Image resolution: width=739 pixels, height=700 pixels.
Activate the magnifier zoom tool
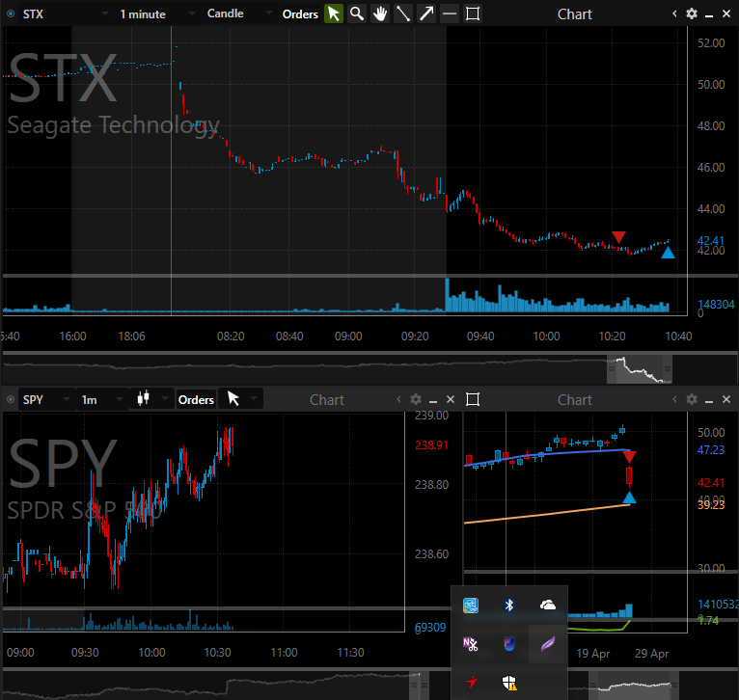coord(357,13)
